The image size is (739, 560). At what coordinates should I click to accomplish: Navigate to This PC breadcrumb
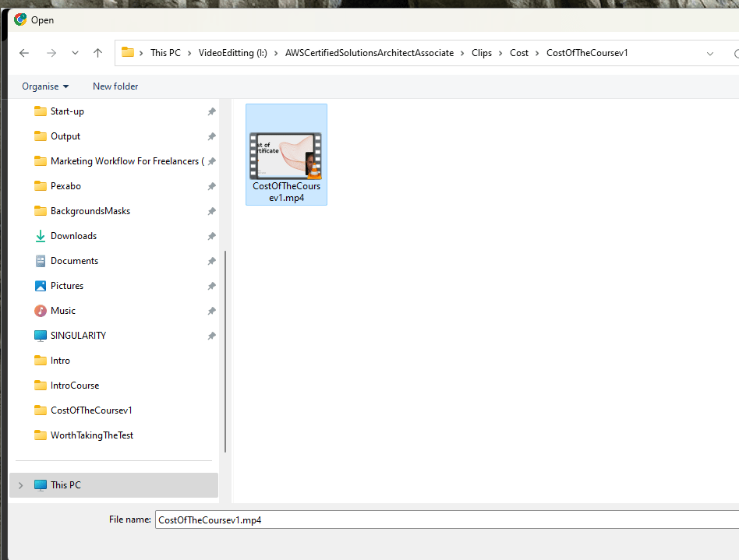(165, 53)
